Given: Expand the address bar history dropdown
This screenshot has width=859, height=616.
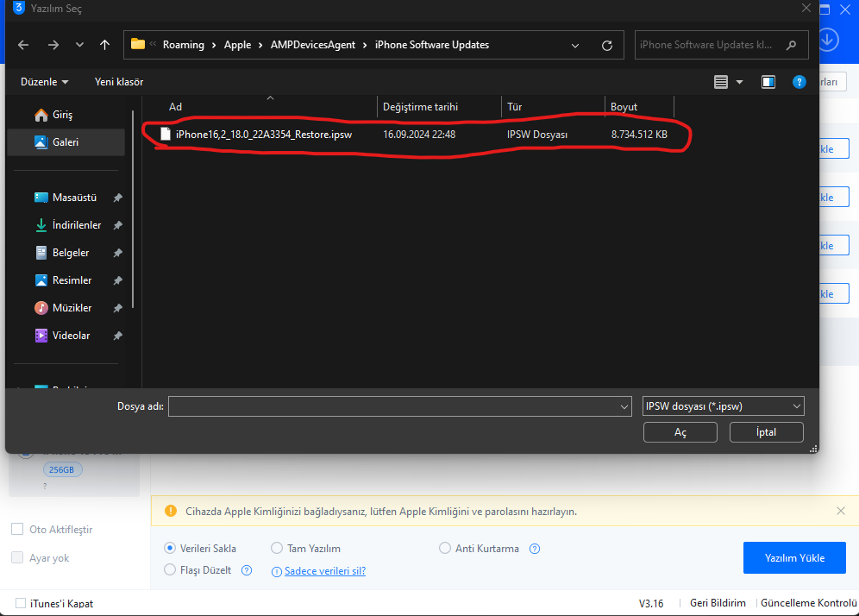Looking at the screenshot, I should tap(575, 46).
